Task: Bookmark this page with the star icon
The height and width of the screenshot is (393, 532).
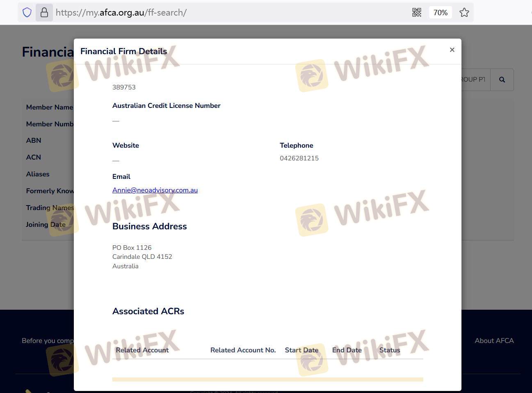Action: 464,12
